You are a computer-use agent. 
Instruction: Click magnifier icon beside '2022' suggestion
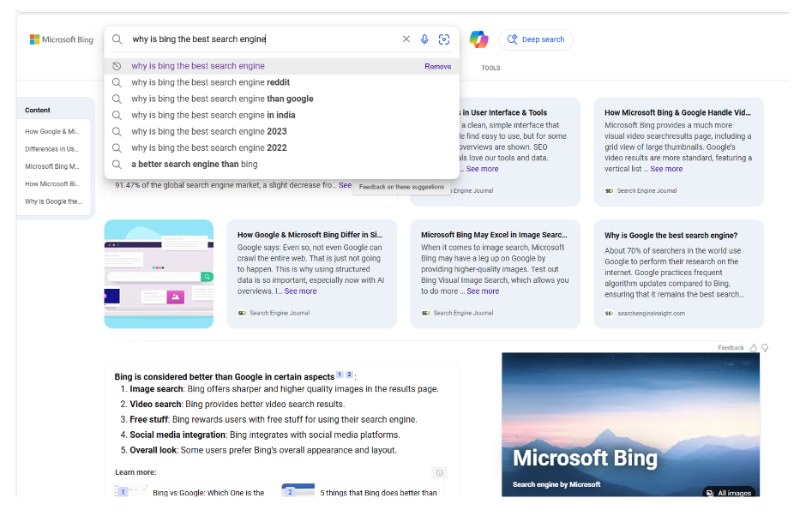pyautogui.click(x=117, y=148)
